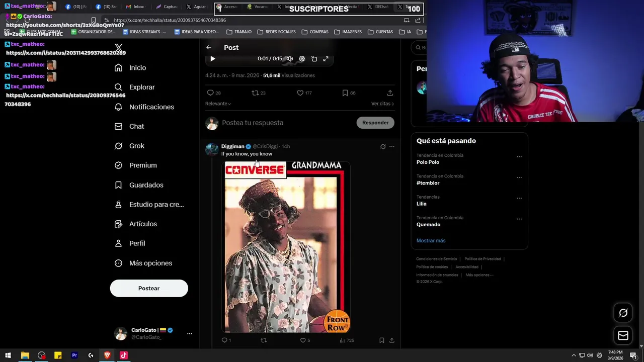Open video settings gear
This screenshot has height=362, width=644.
tap(302, 59)
